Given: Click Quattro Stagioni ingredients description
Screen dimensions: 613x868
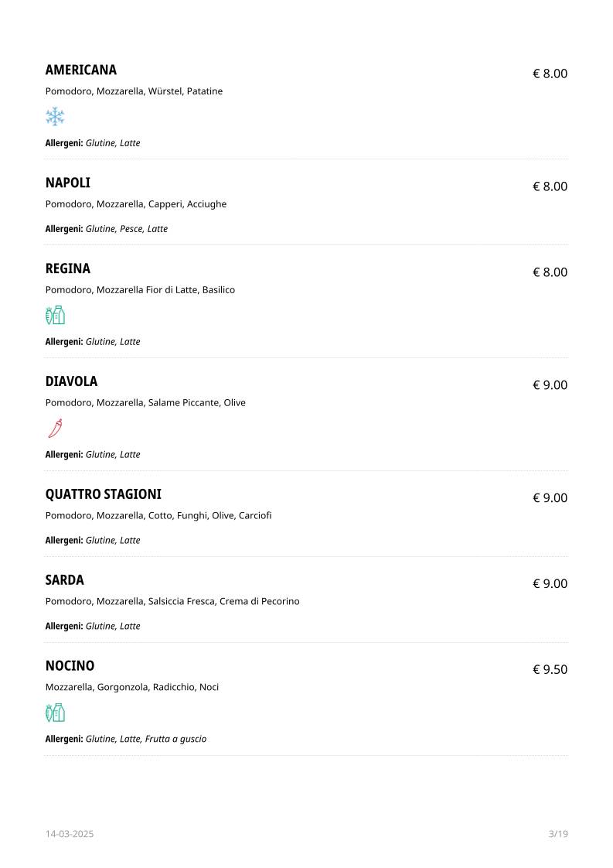Looking at the screenshot, I should 158,516.
